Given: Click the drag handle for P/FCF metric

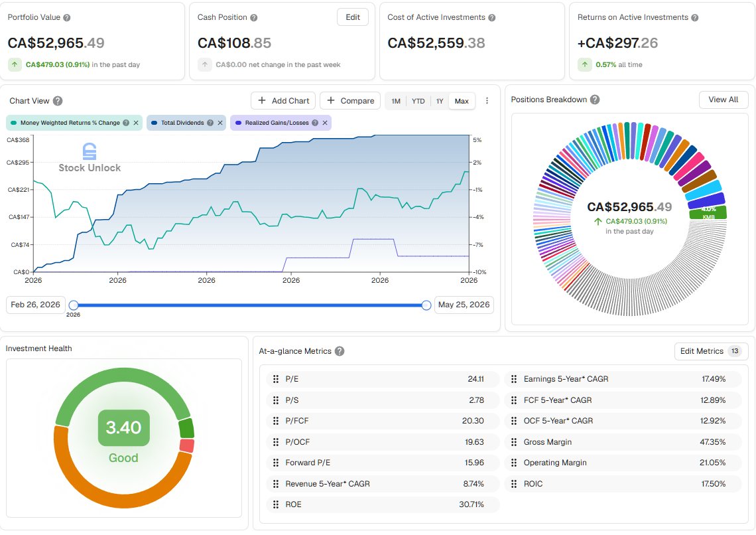Looking at the screenshot, I should point(276,421).
